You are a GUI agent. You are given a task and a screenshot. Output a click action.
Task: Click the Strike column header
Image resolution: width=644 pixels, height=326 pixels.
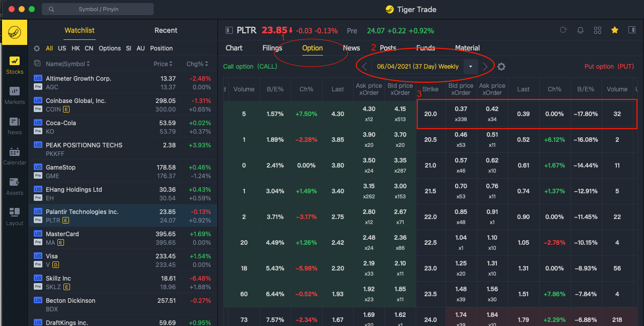[430, 89]
